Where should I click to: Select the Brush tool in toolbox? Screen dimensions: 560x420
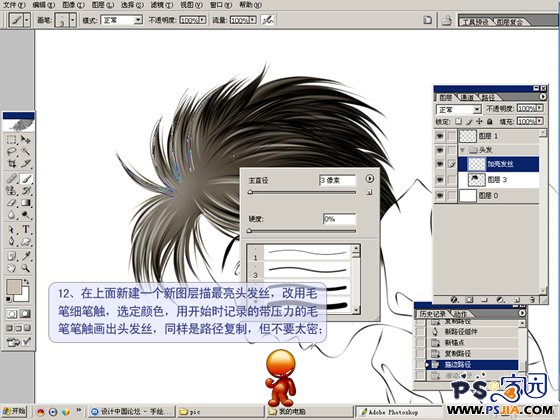26,179
